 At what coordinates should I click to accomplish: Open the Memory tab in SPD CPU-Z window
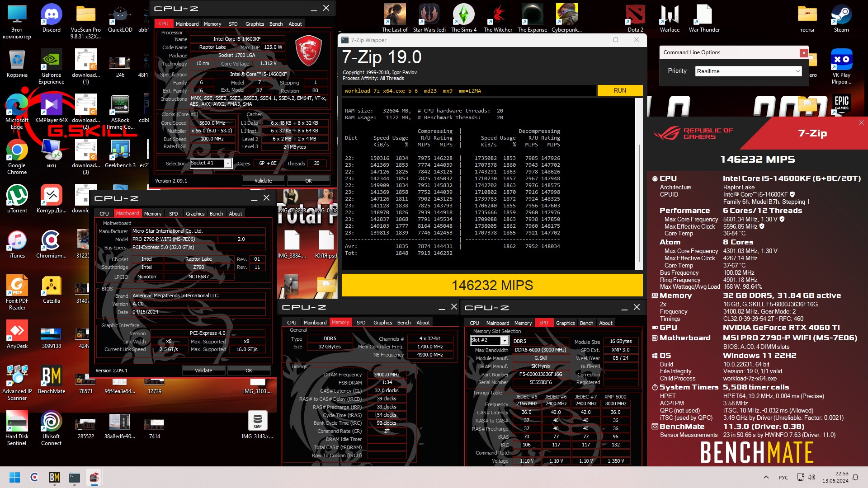(523, 323)
